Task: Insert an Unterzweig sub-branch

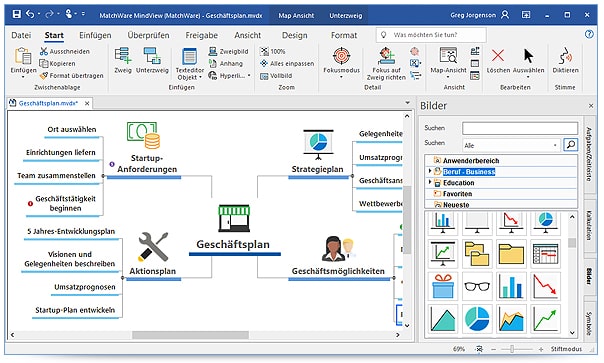Action: click(x=152, y=60)
